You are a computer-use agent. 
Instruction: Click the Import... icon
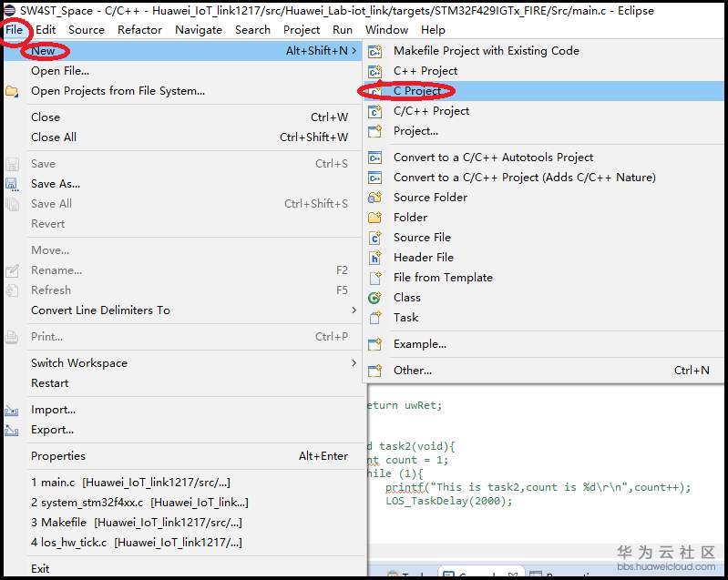tap(12, 410)
